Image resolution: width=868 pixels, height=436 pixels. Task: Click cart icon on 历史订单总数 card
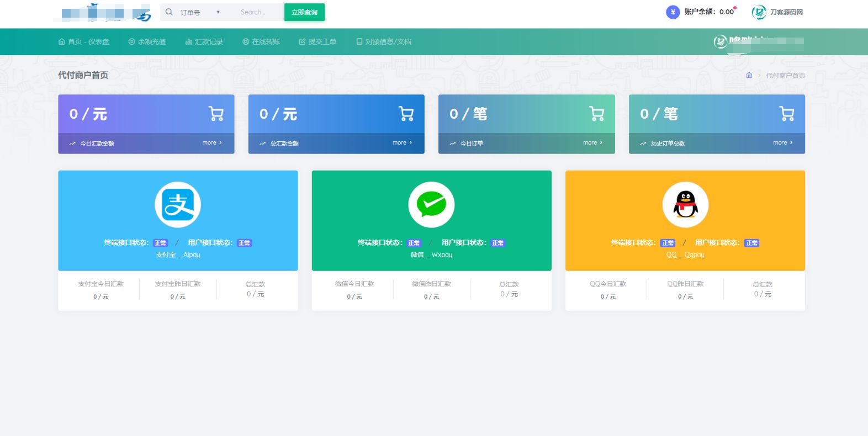pyautogui.click(x=786, y=114)
